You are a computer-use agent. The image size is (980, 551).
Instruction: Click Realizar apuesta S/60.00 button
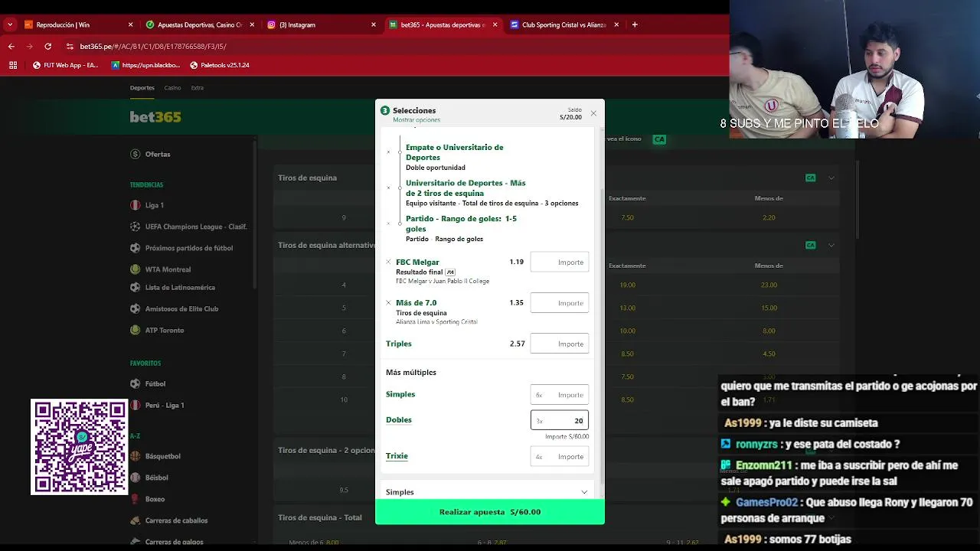[x=490, y=512]
